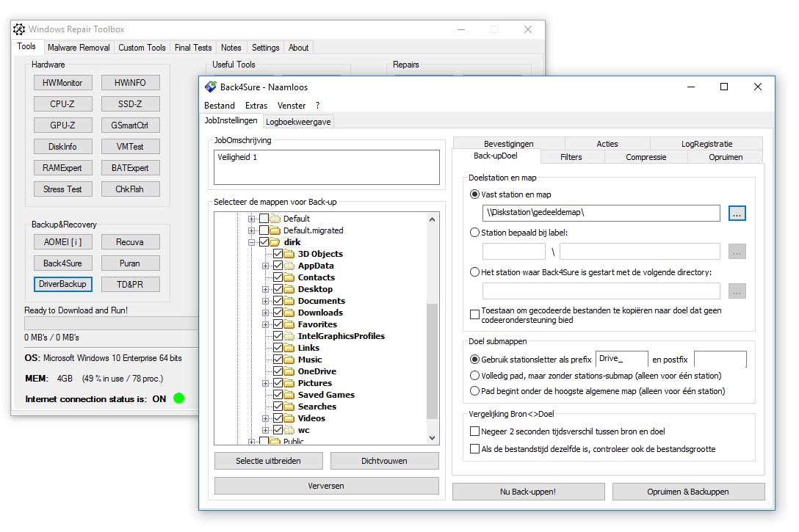Image resolution: width=799 pixels, height=532 pixels.
Task: Enable Als de bestandstijd dezelfde is checkbox
Action: click(474, 449)
